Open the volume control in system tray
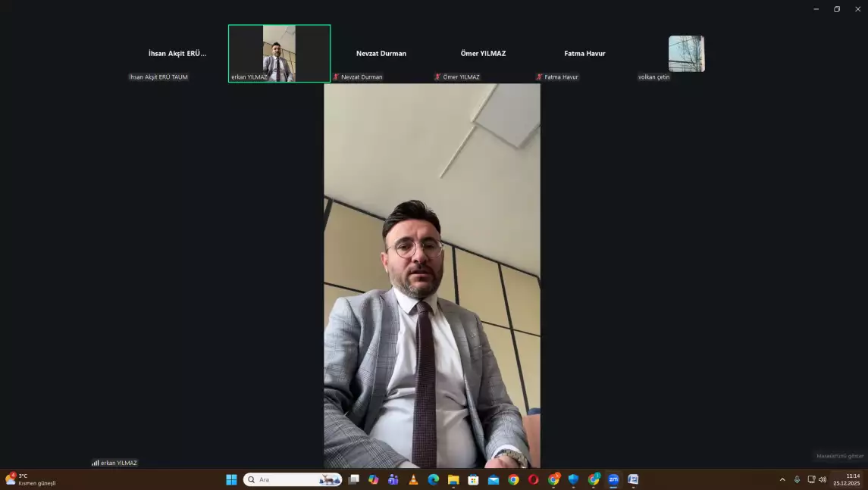This screenshot has height=490, width=868. point(823,479)
